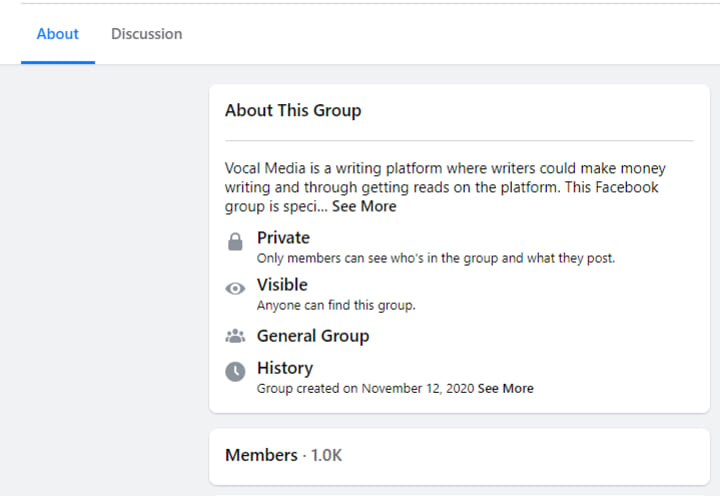
Task: Click the 1.0K members count
Action: pyautogui.click(x=327, y=456)
